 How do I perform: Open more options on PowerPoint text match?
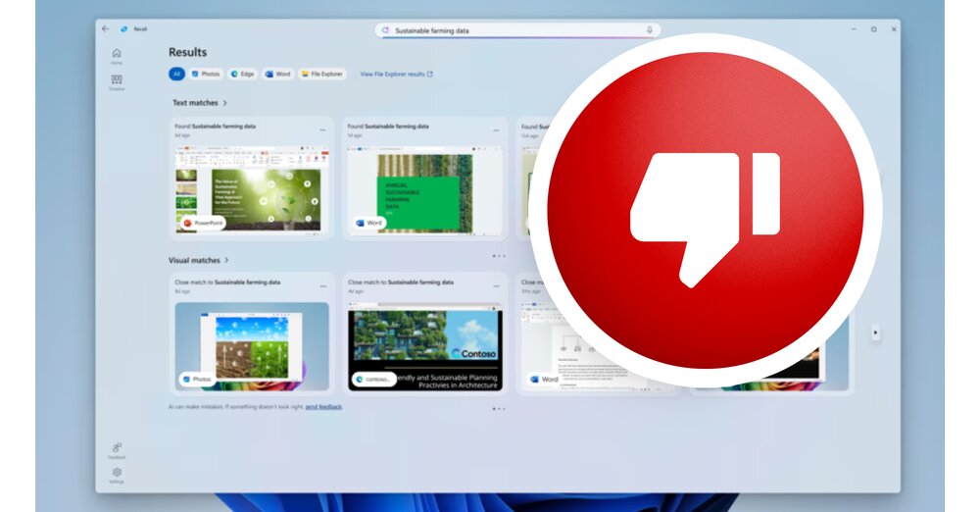tap(322, 130)
